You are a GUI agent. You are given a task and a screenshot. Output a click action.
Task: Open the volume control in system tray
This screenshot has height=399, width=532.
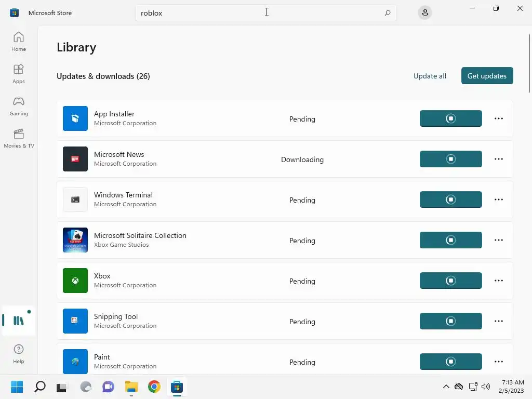coord(486,387)
